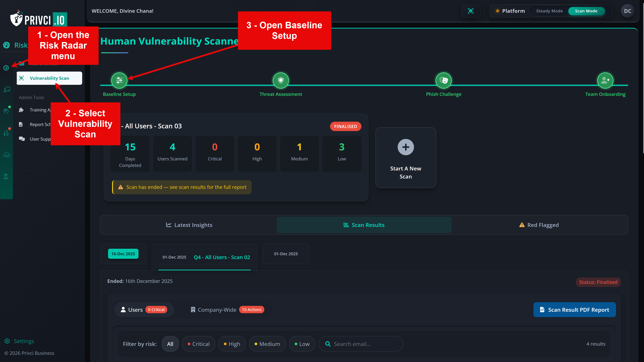Enable the High risk filter
The height and width of the screenshot is (362, 644).
232,344
